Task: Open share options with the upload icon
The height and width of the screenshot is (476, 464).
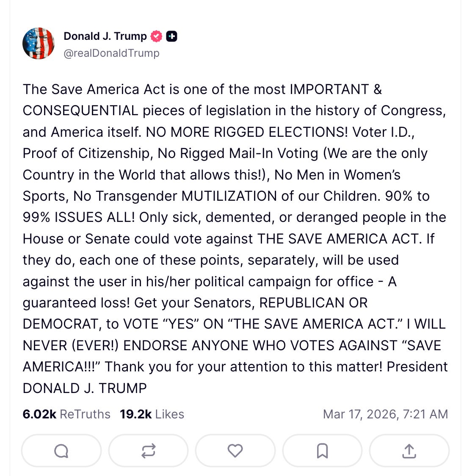Action: click(x=409, y=451)
